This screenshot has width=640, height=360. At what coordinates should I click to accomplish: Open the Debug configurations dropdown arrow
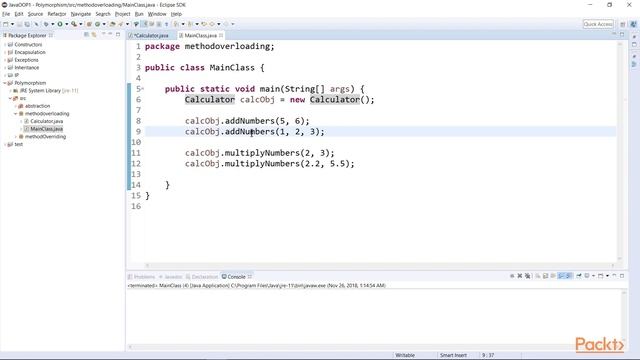[x=53, y=24]
